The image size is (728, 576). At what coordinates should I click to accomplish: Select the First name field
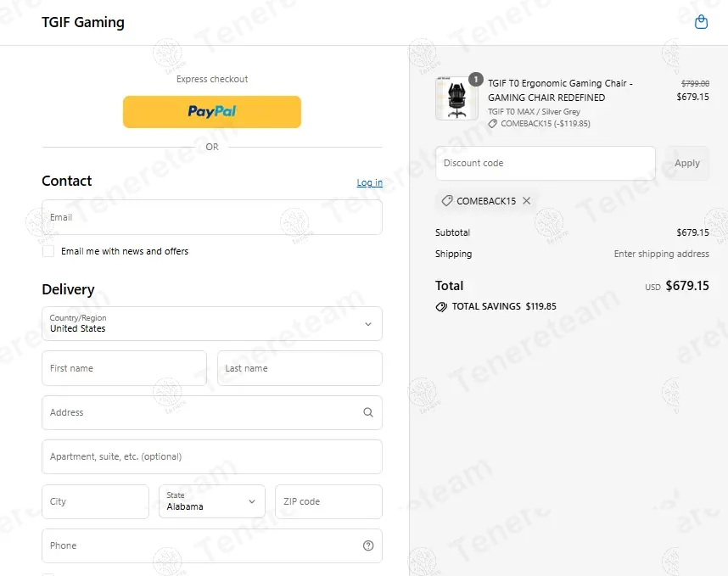pyautogui.click(x=124, y=368)
